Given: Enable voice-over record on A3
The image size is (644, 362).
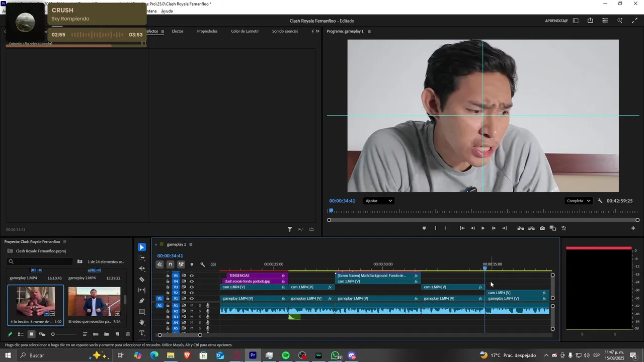Looking at the screenshot, I should [208, 317].
